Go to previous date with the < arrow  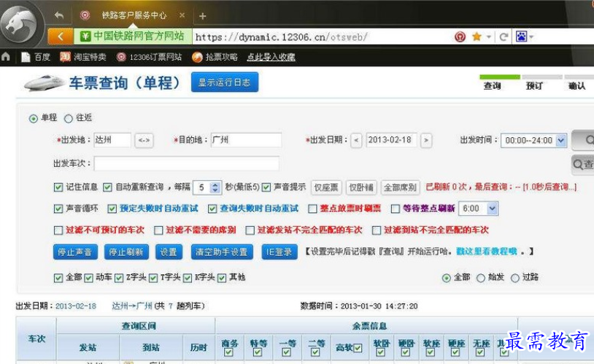[x=356, y=140]
